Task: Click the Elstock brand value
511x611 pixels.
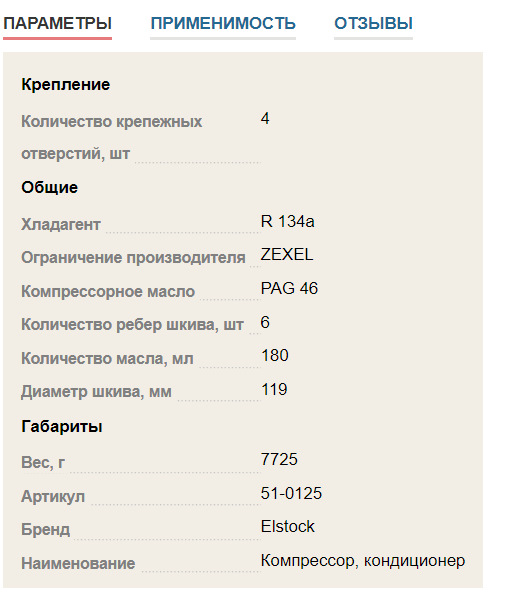Action: (288, 526)
